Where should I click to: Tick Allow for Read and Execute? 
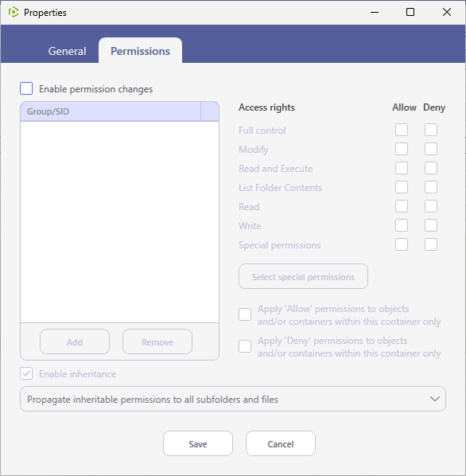(x=402, y=168)
